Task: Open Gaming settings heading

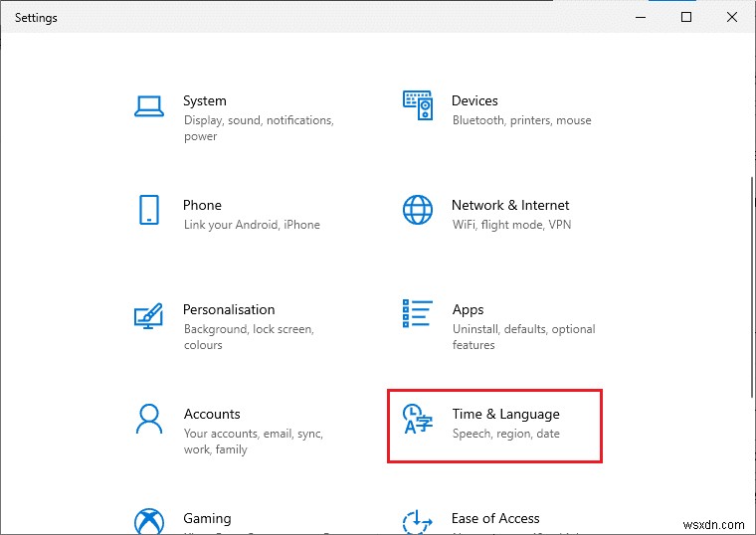Action: tap(207, 519)
